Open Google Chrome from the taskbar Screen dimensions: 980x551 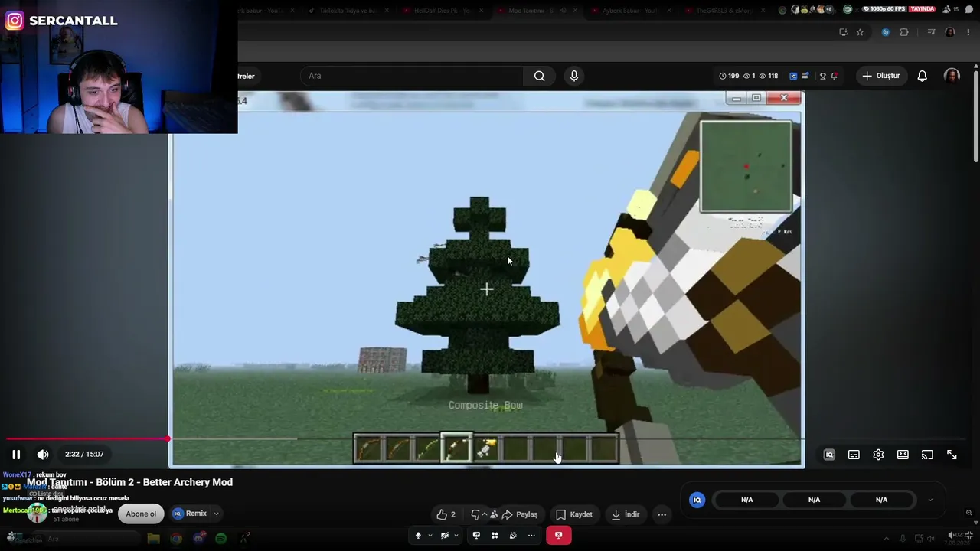point(176,539)
